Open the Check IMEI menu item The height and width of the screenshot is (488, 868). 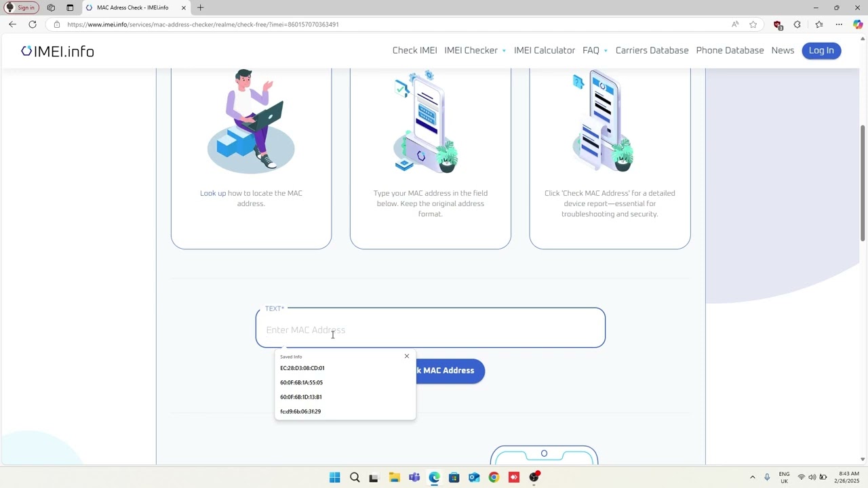pos(414,50)
